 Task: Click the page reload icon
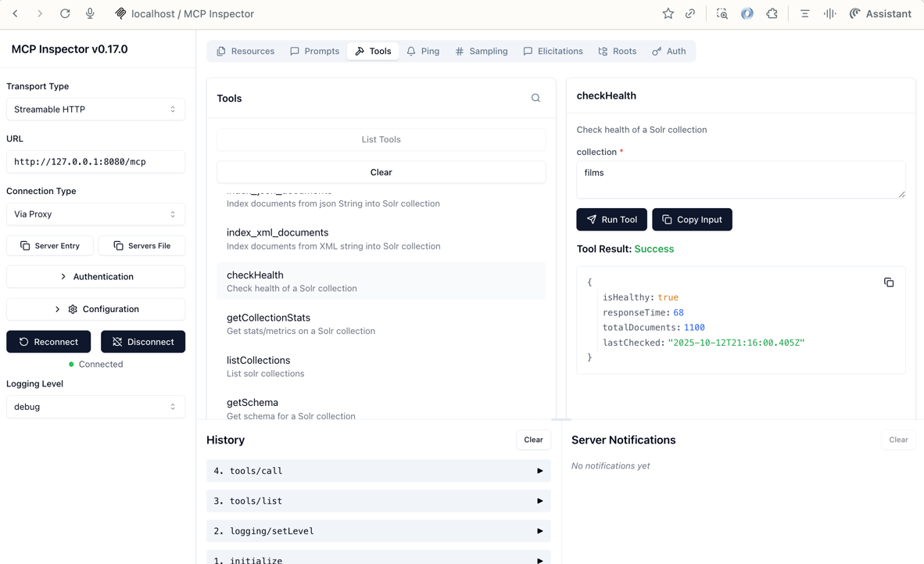pos(65,13)
